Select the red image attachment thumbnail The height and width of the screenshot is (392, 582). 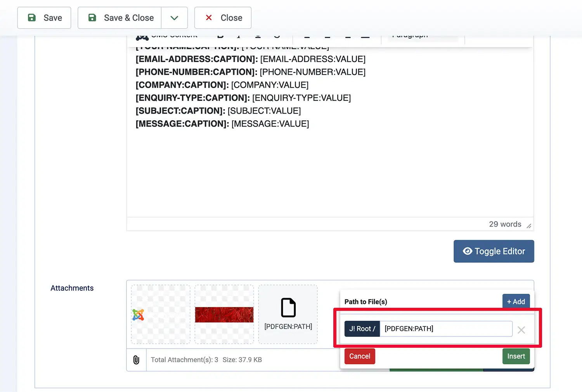(x=224, y=314)
